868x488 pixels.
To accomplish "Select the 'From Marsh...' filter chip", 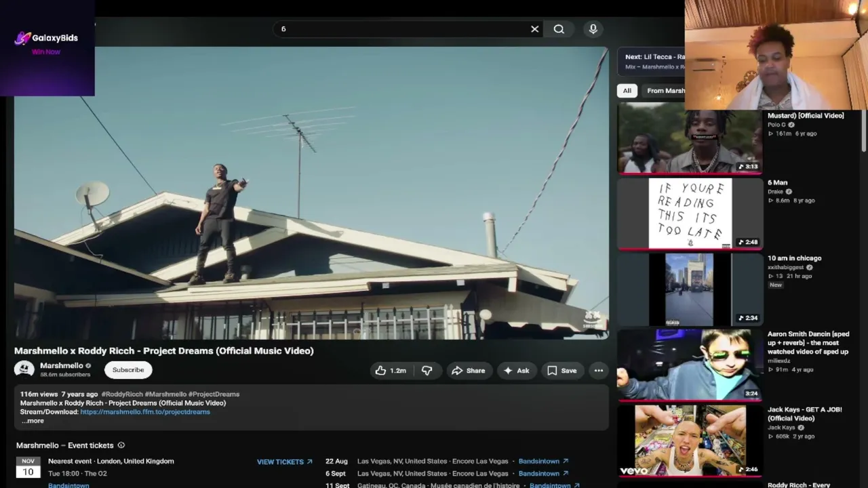I will (665, 91).
